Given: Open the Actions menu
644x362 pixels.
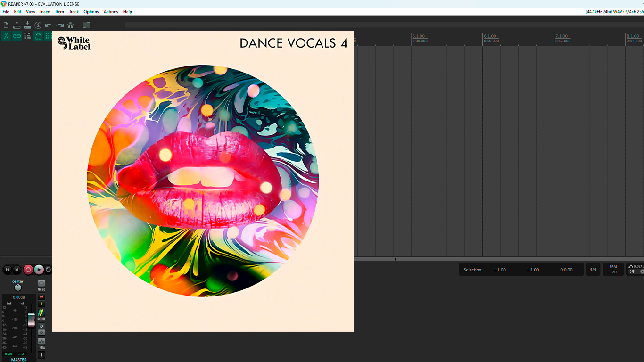Looking at the screenshot, I should click(x=111, y=12).
